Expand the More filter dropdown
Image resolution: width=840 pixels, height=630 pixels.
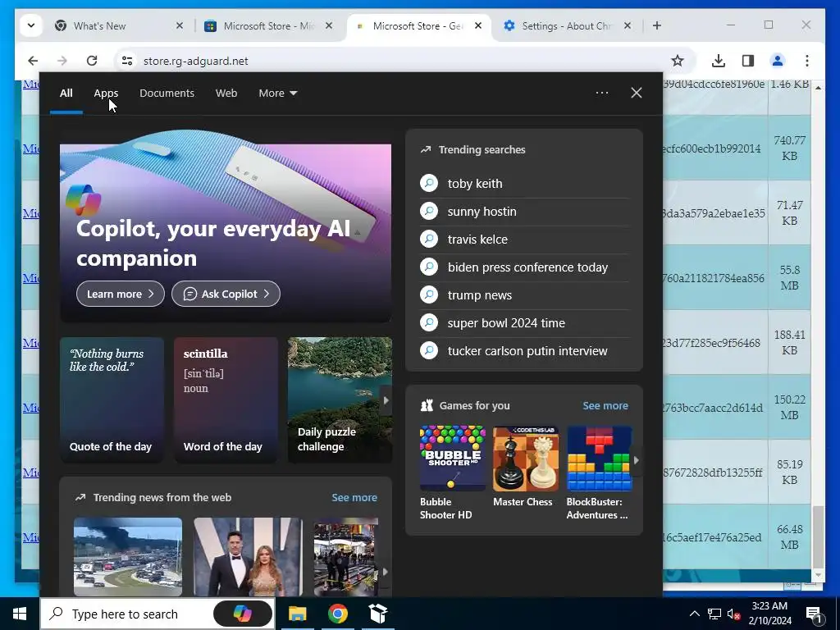(277, 93)
